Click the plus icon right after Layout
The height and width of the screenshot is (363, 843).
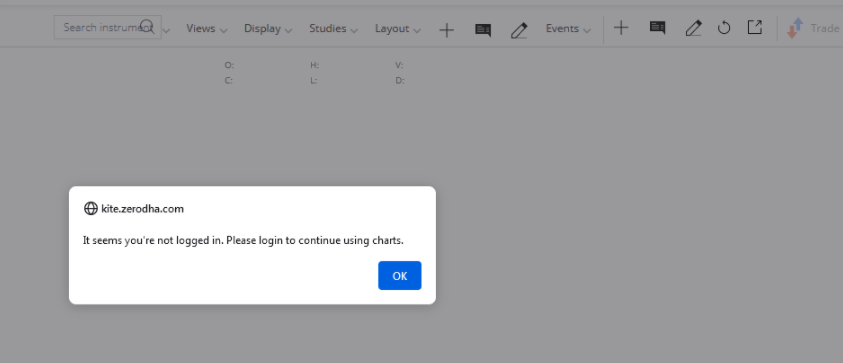tap(446, 30)
